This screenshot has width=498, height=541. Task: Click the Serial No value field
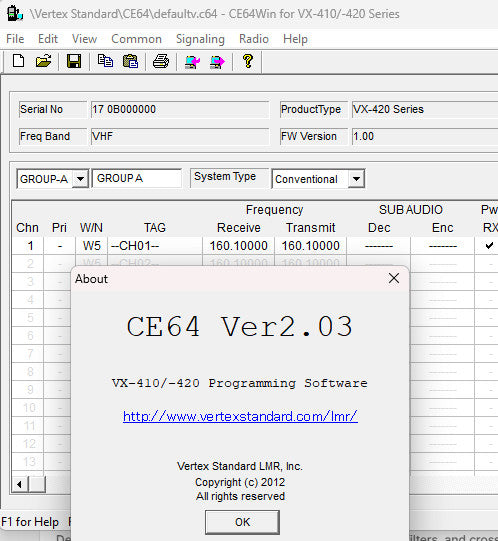click(180, 109)
